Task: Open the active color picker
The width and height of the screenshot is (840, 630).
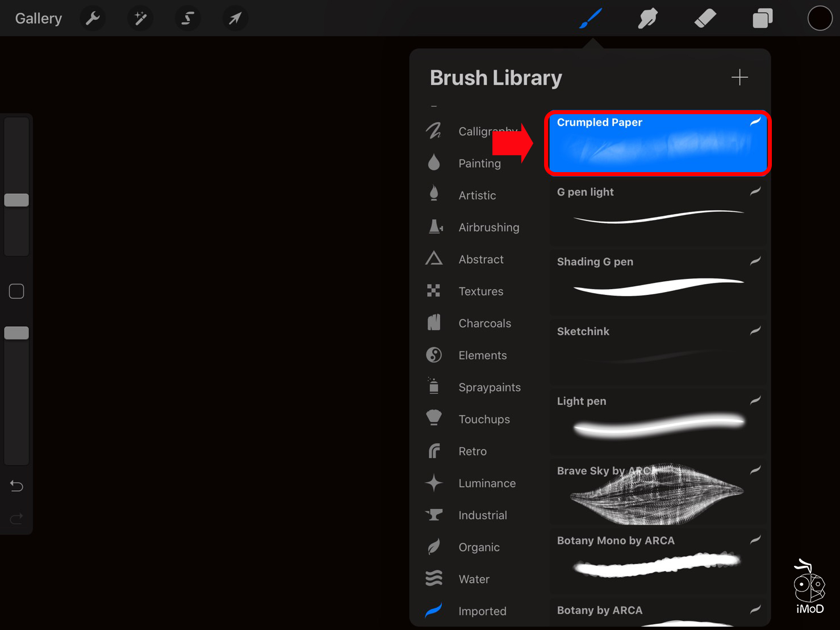Action: tap(820, 18)
